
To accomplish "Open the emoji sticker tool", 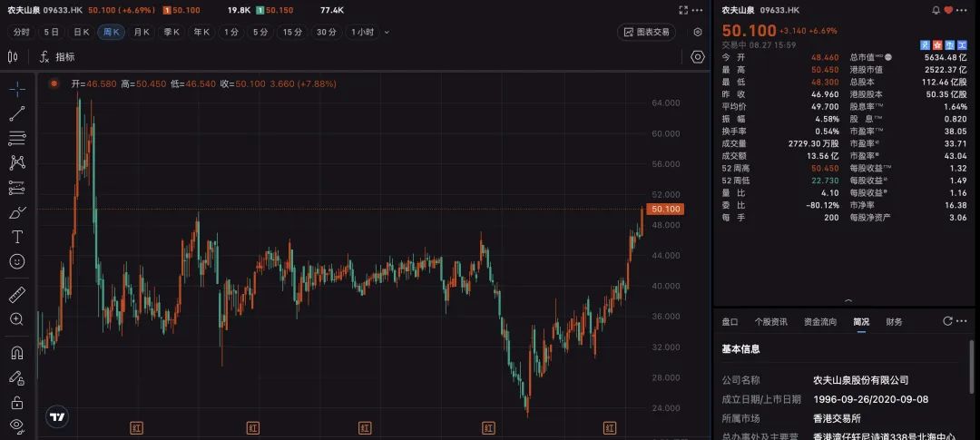I will pos(16,261).
